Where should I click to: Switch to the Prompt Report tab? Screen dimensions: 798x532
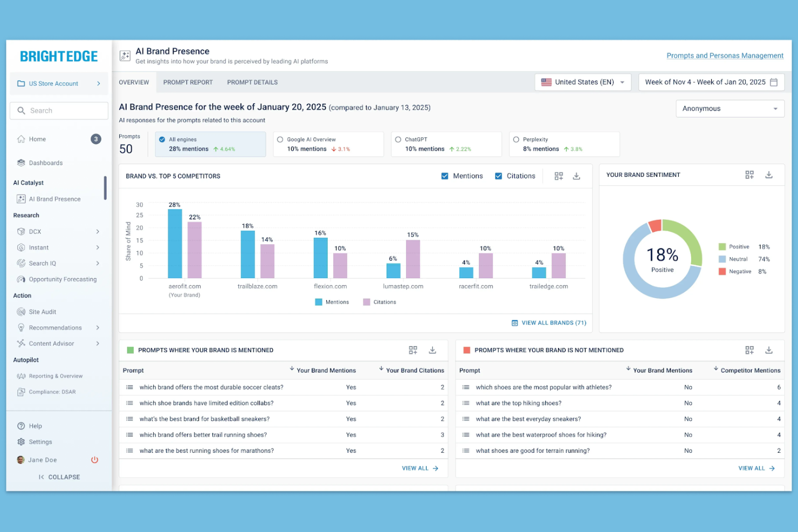click(x=188, y=82)
